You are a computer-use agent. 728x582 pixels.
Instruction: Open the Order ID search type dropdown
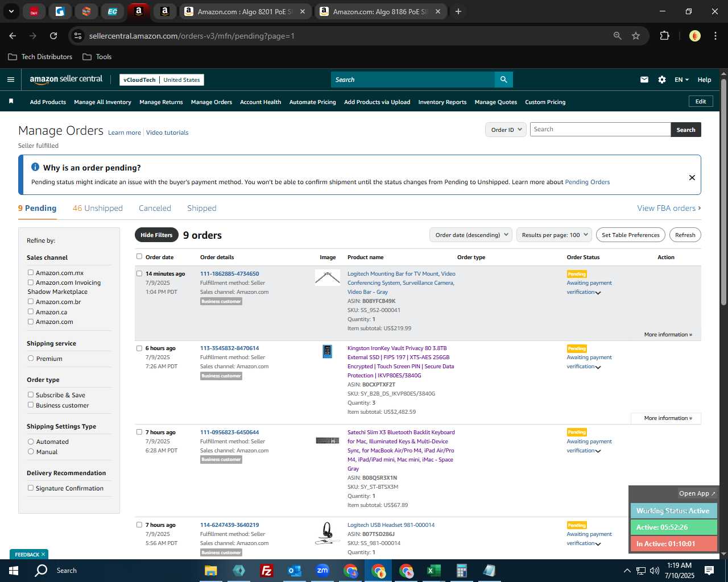pos(506,130)
